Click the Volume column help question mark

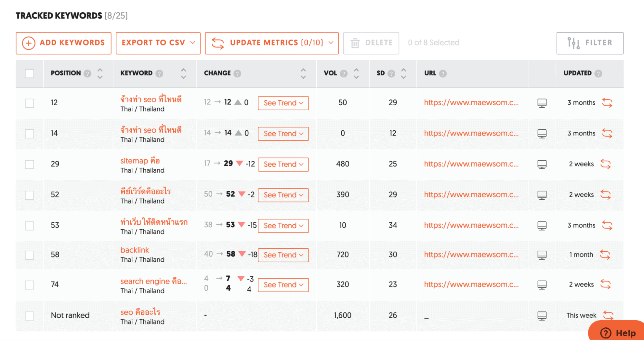coord(344,73)
